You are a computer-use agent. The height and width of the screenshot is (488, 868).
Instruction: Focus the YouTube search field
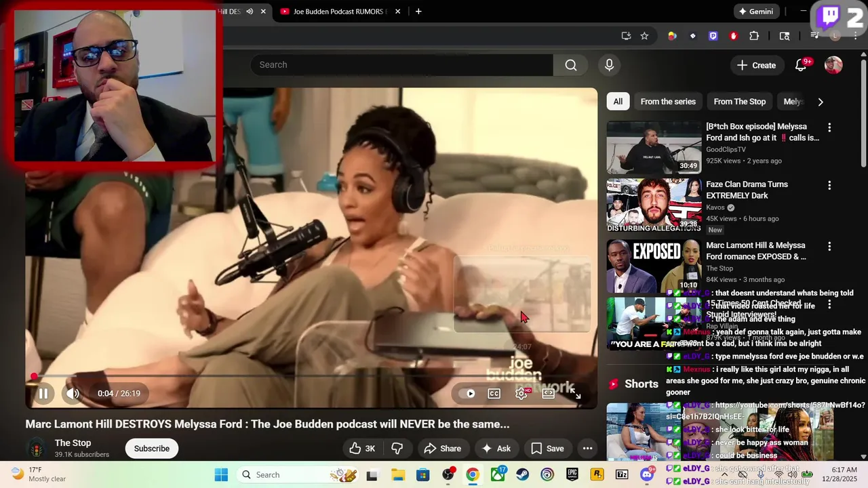pyautogui.click(x=402, y=65)
